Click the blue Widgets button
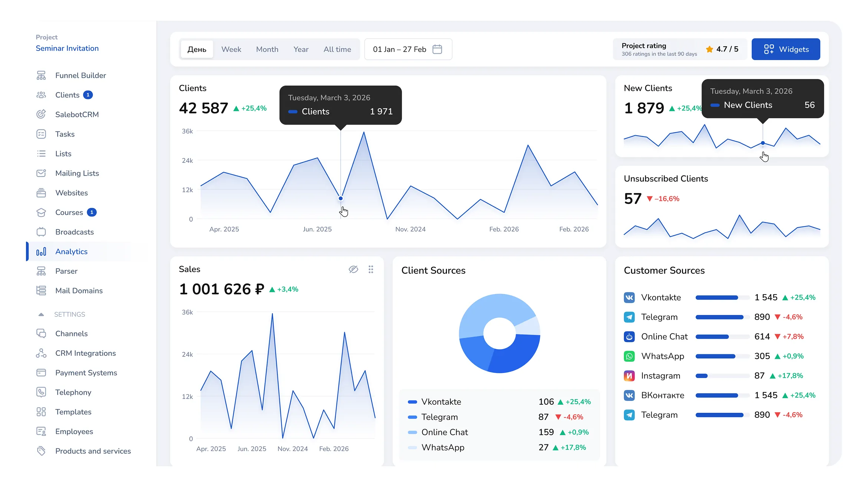868x487 pixels. (786, 49)
